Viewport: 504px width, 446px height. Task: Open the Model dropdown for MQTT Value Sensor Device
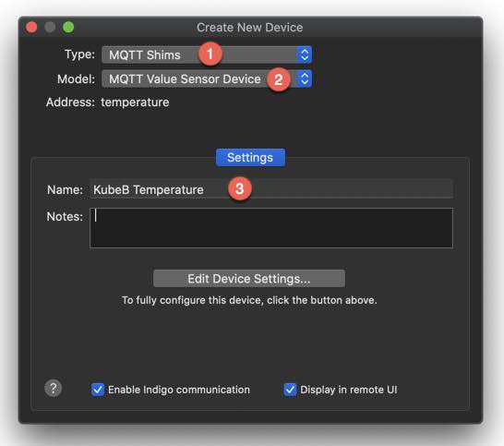click(207, 78)
